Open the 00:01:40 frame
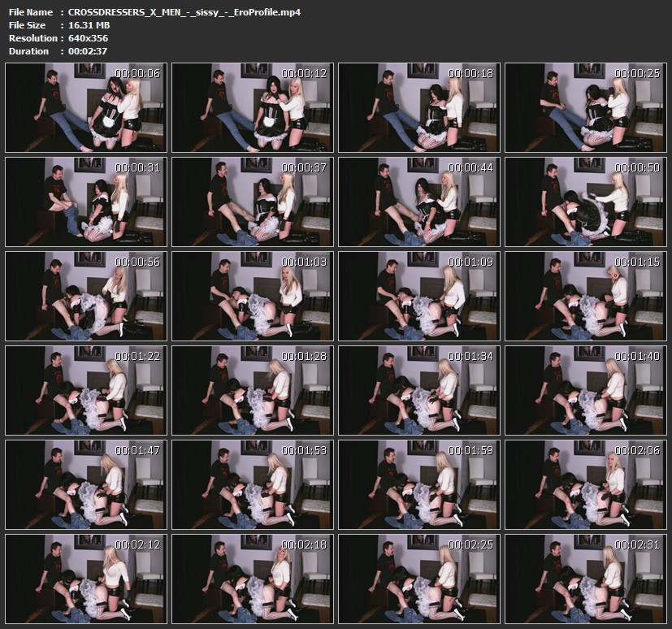This screenshot has height=629, width=672. 586,390
